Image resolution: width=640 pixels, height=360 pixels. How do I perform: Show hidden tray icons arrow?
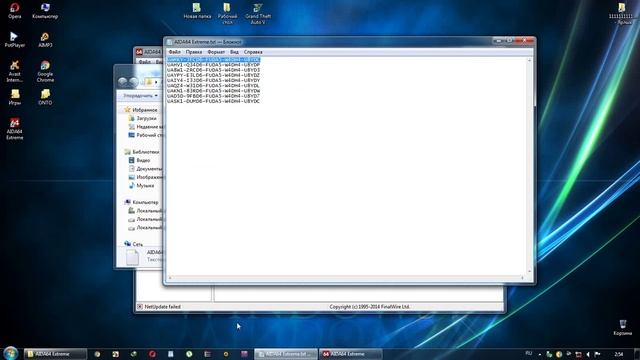pyautogui.click(x=540, y=354)
